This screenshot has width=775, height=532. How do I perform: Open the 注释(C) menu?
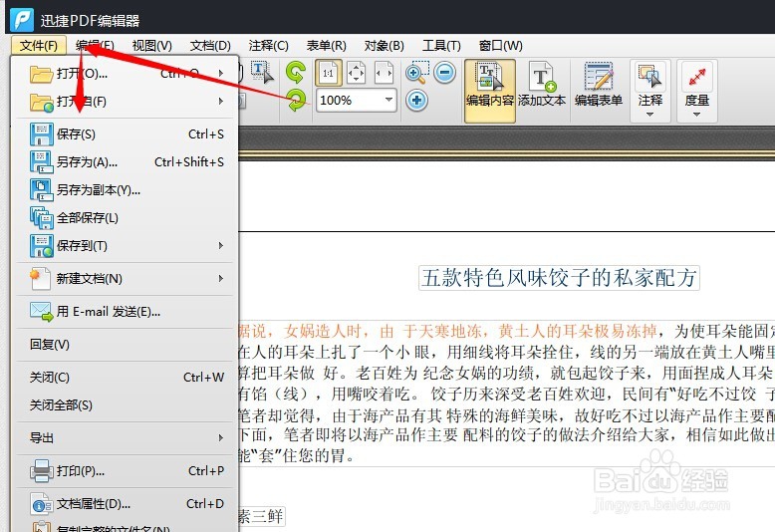(x=268, y=46)
